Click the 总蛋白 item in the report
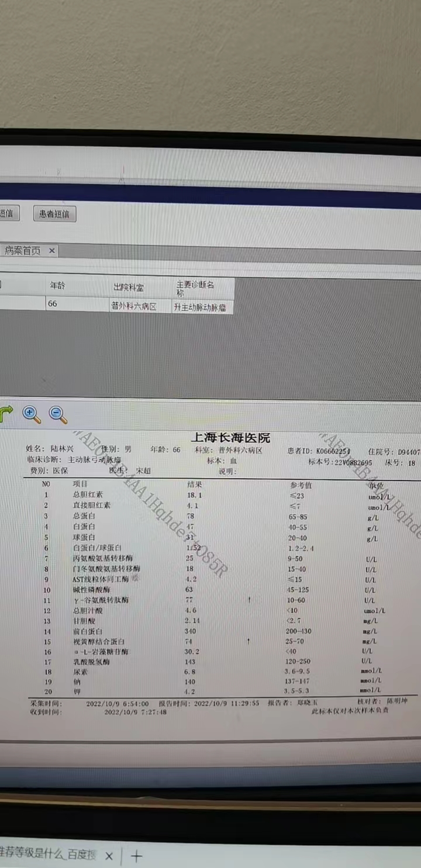Image resolution: width=421 pixels, height=868 pixels. (x=84, y=516)
